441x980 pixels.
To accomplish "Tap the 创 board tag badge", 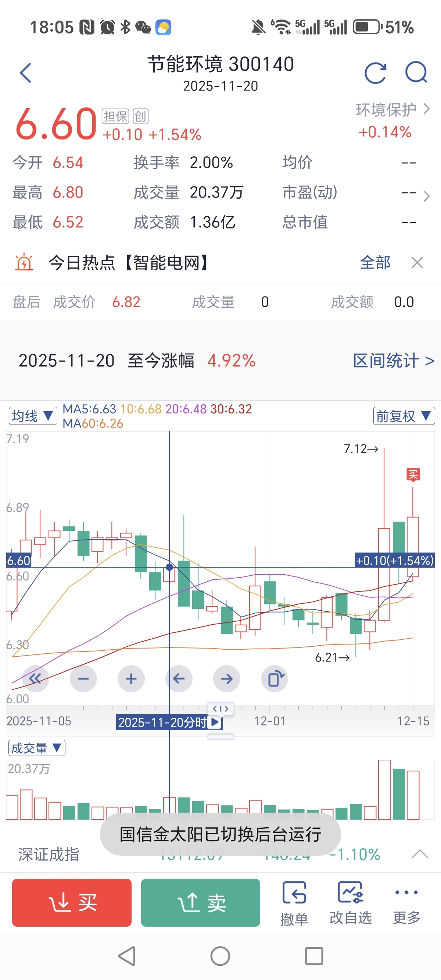I will coord(141,116).
